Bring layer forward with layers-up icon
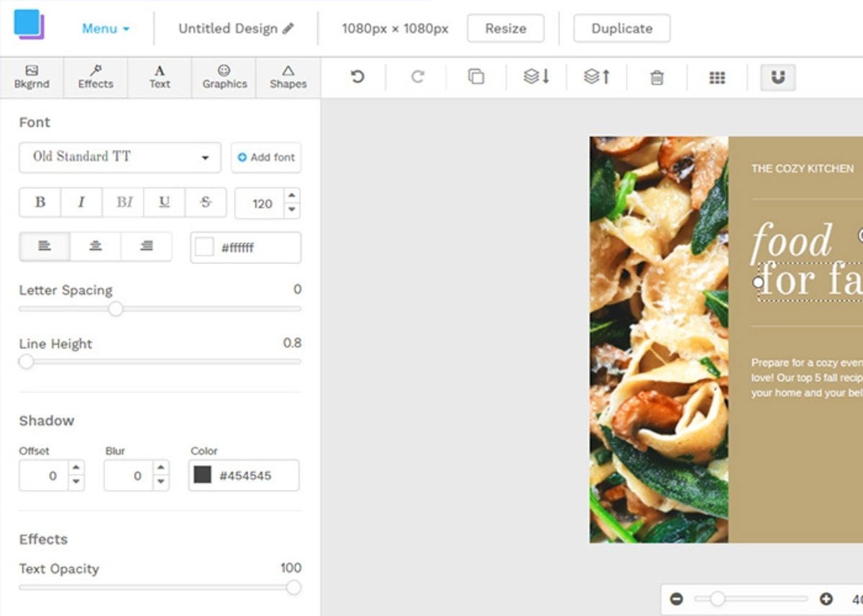Image resolution: width=863 pixels, height=616 pixels. [597, 77]
